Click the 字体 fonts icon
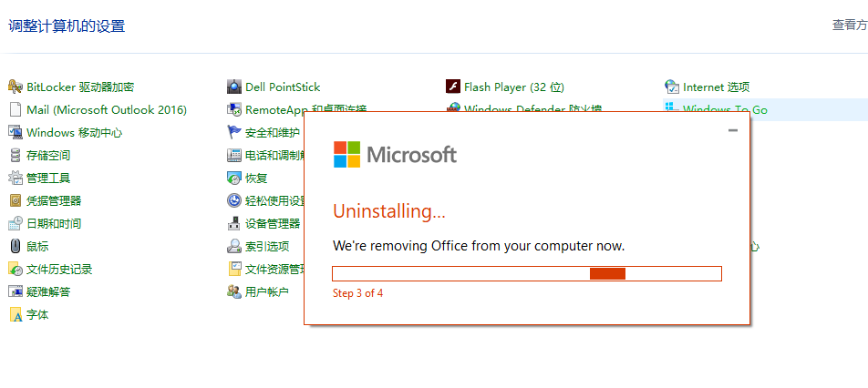868x388 pixels. pos(15,314)
